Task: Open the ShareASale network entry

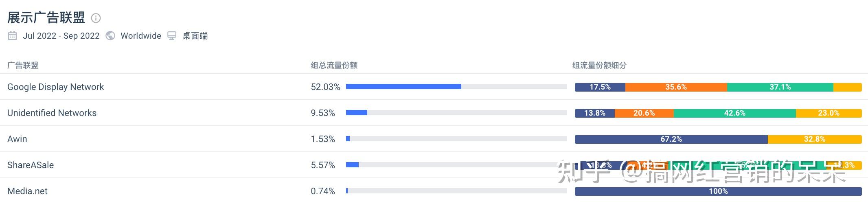Action: (x=31, y=165)
